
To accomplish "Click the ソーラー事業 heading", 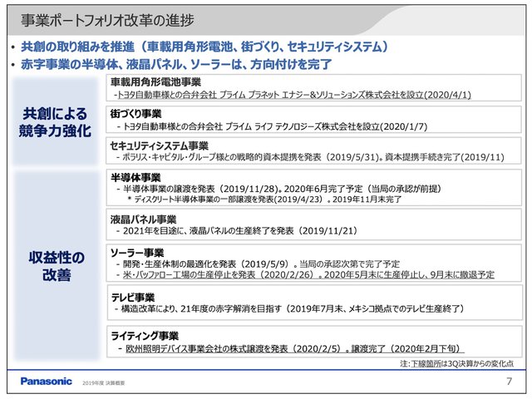I will [137, 251].
